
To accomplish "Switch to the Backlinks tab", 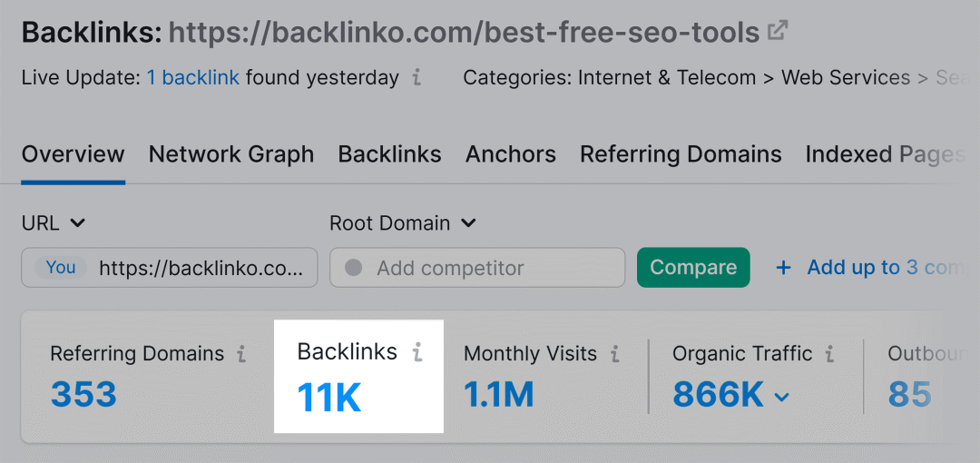I will click(x=389, y=155).
